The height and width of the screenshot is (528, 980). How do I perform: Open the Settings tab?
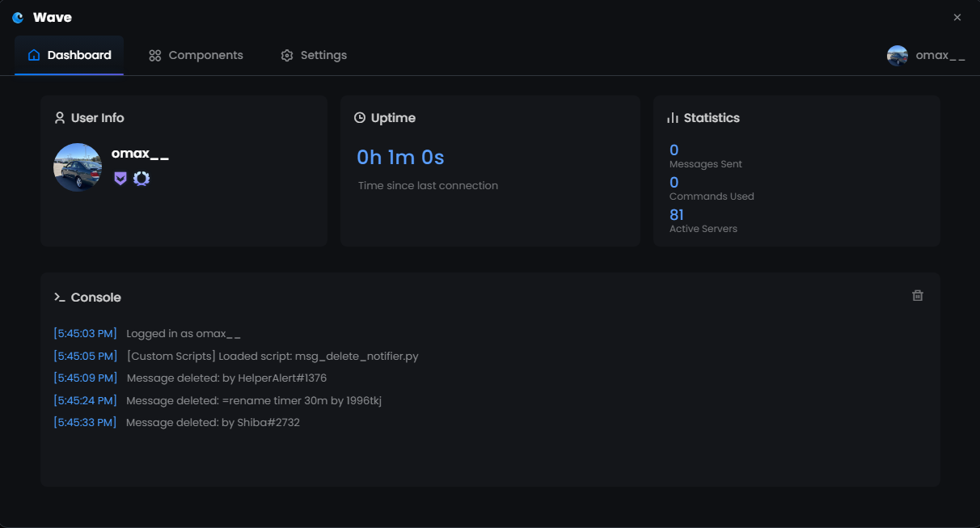pos(314,55)
